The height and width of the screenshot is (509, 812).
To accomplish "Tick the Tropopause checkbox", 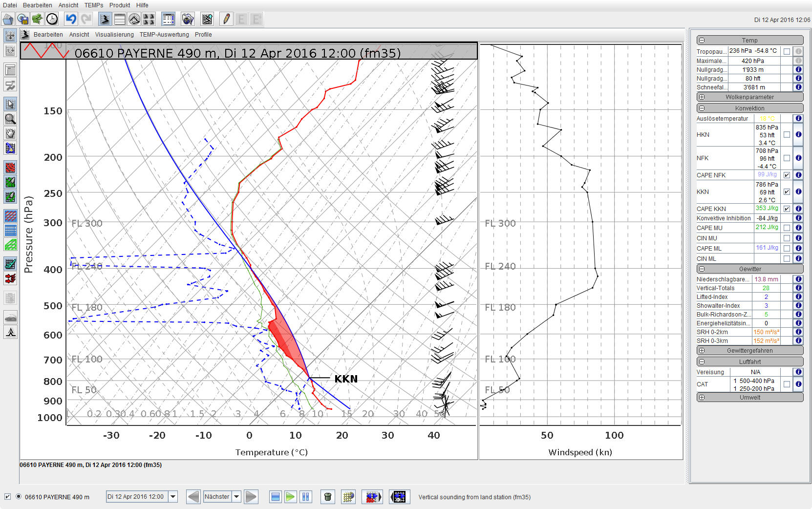I will click(x=787, y=51).
